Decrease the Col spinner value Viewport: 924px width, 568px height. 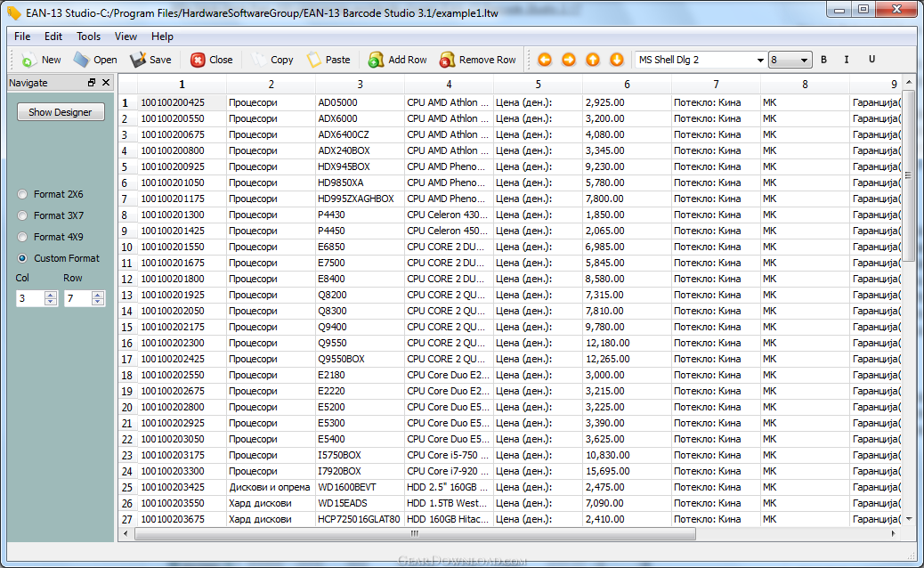[x=51, y=302]
